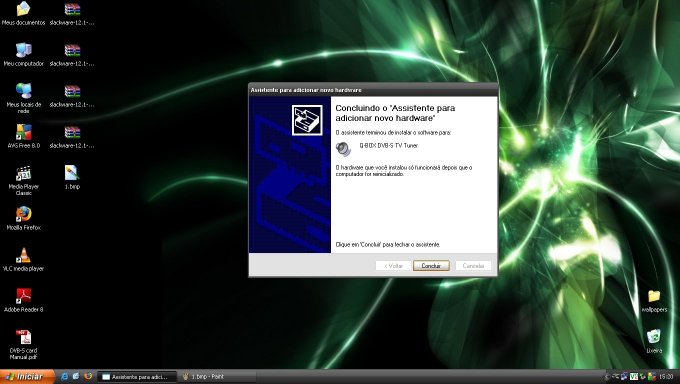Click the AVG colored tray icon
This screenshot has height=384, width=680.
click(652, 376)
